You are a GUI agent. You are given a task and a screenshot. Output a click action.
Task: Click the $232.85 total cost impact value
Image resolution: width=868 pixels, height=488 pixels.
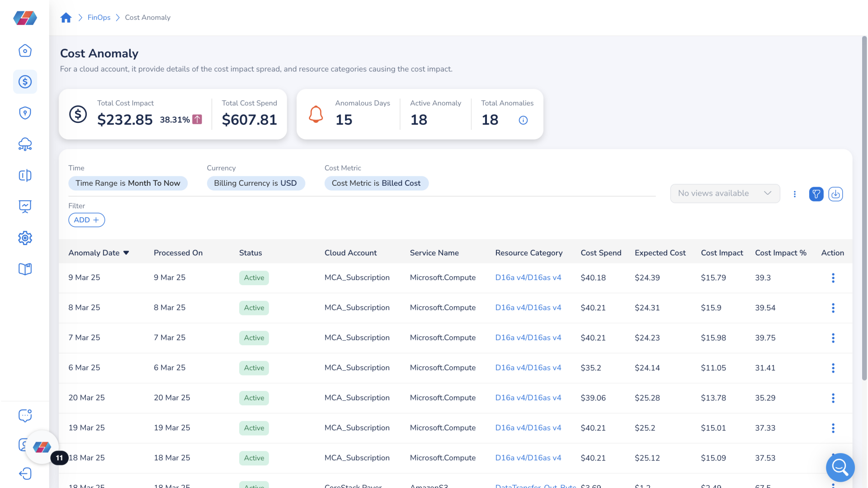click(x=125, y=120)
